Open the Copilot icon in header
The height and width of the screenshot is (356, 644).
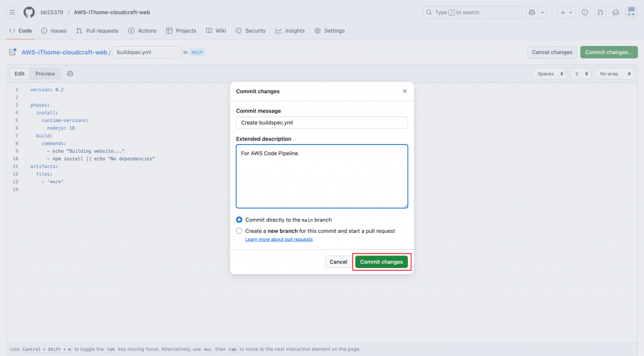coord(532,12)
